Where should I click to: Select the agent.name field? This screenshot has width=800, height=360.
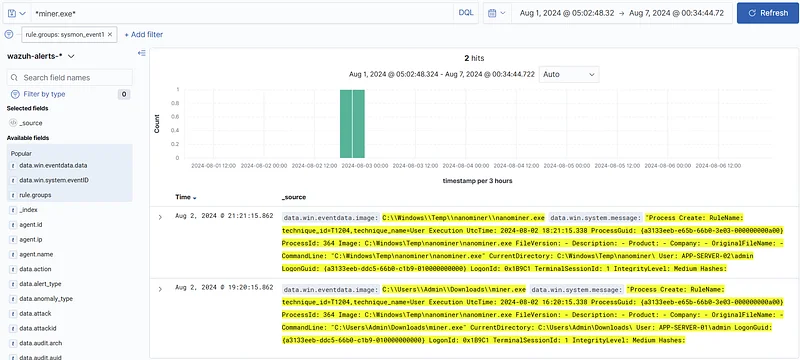click(36, 254)
